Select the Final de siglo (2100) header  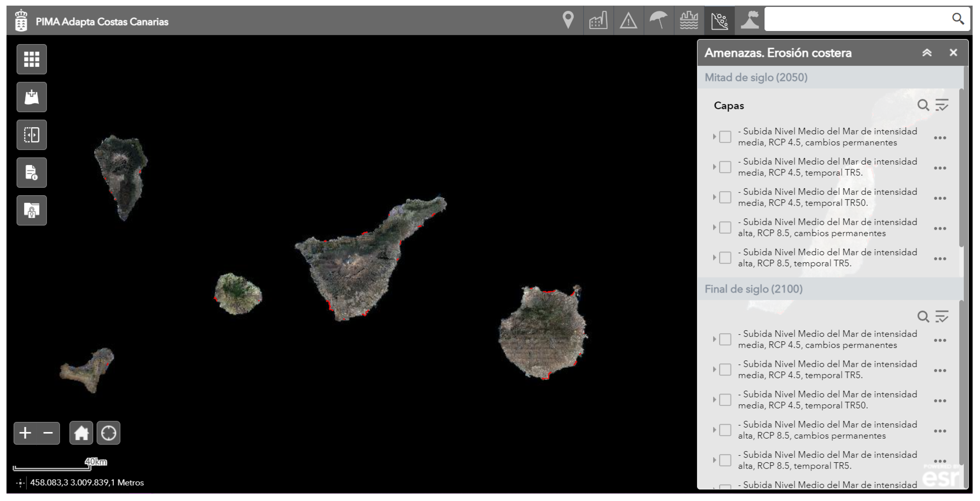coord(753,289)
